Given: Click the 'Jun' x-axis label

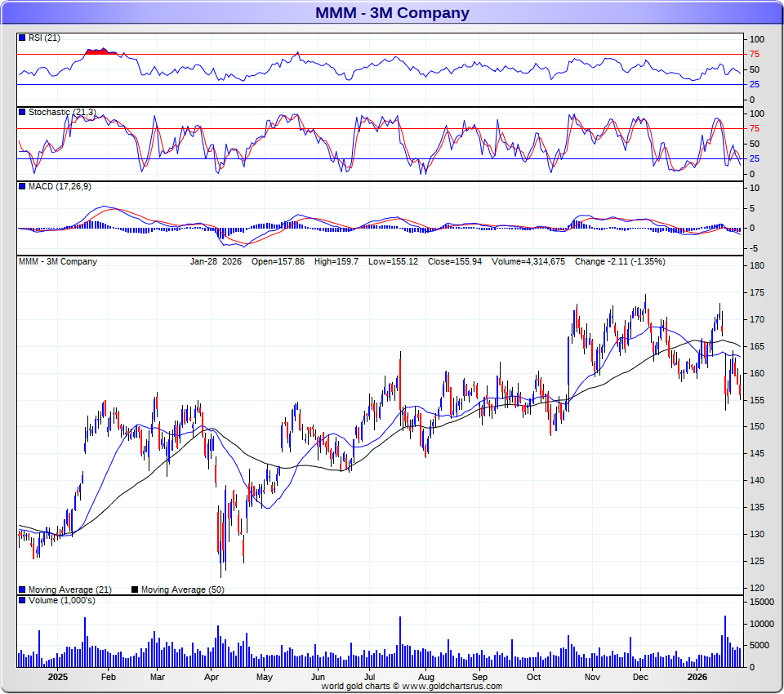Looking at the screenshot, I should 318,677.
